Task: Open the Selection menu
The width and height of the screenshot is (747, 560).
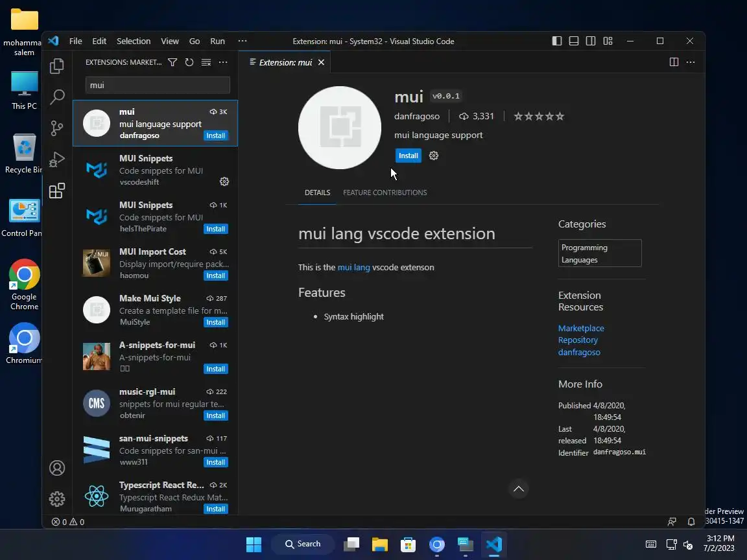Action: [134, 41]
